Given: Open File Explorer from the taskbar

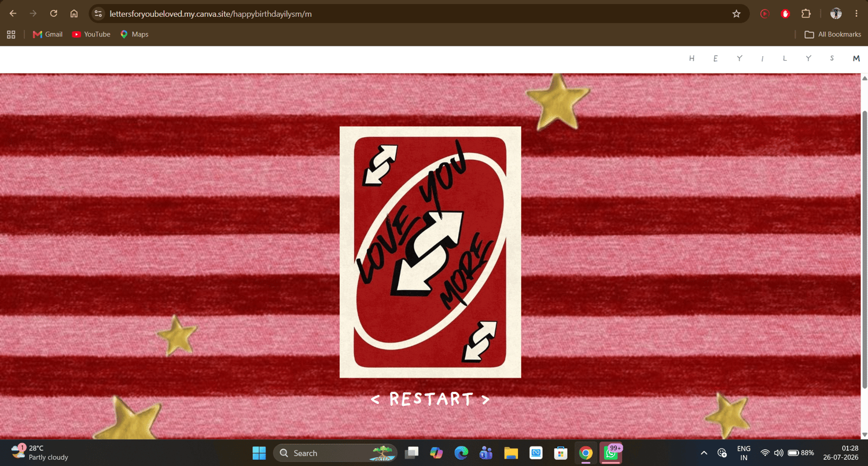Looking at the screenshot, I should (511, 453).
